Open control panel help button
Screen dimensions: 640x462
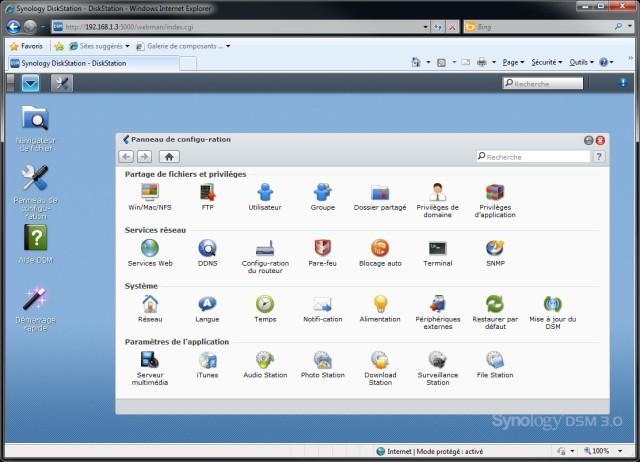pos(599,157)
